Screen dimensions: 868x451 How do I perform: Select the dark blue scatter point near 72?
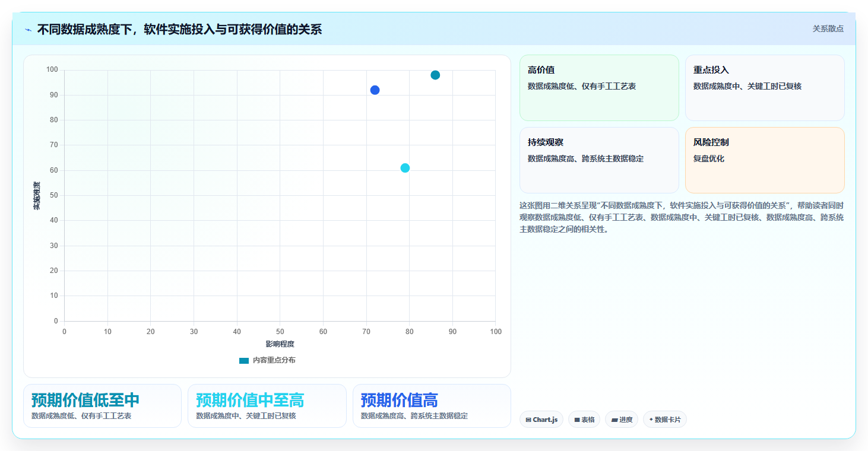[375, 90]
